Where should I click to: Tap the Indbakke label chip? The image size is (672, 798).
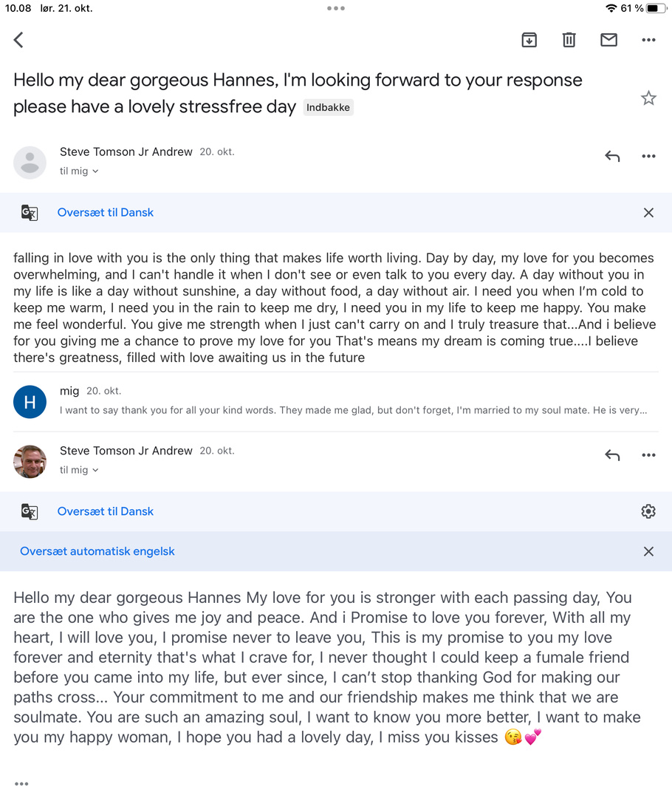(x=328, y=108)
